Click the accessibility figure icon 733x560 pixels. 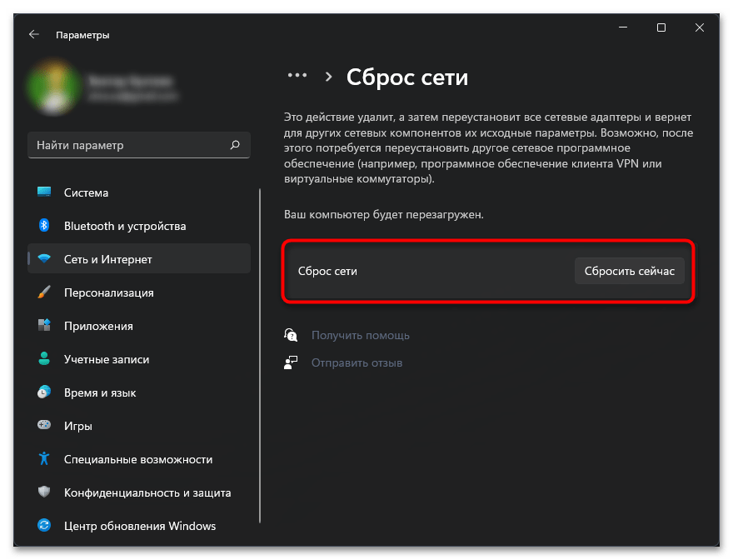(x=44, y=458)
